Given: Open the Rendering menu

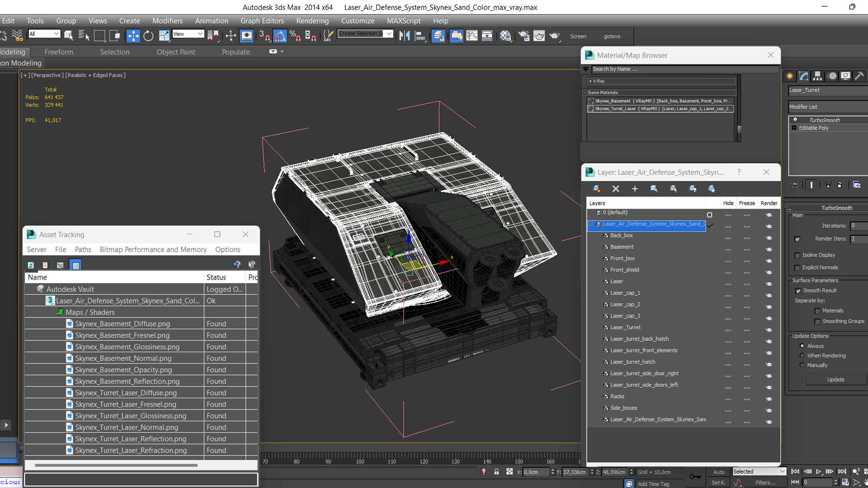Looking at the screenshot, I should tap(312, 21).
